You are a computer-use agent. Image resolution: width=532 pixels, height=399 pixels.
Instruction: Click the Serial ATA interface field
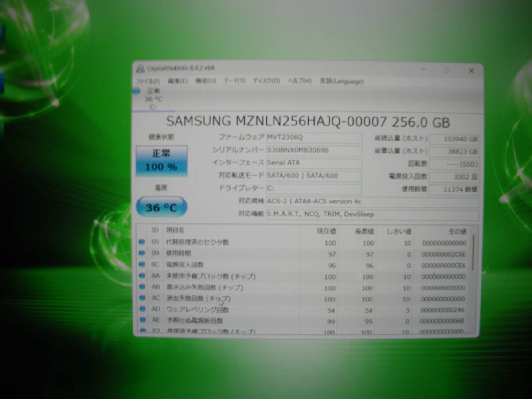[314, 163]
